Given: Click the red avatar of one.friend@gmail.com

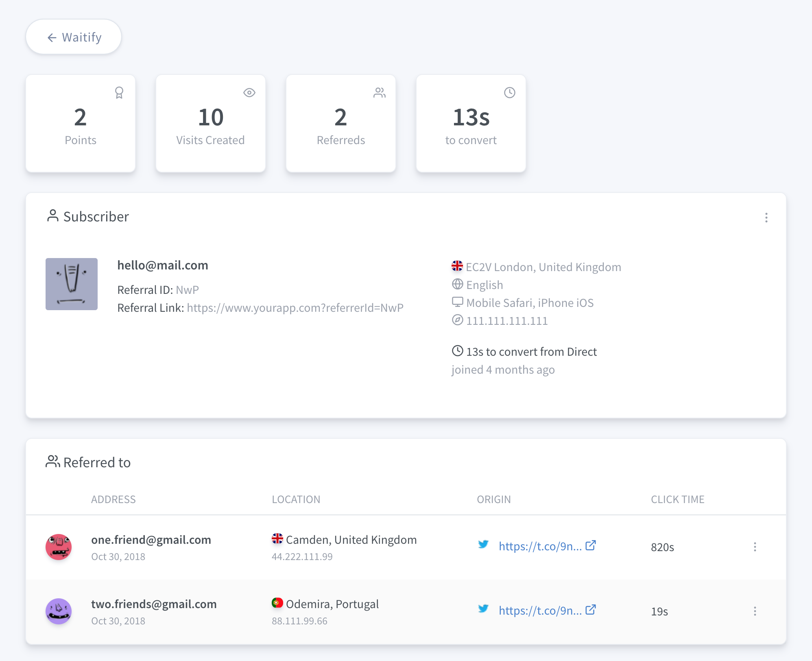Looking at the screenshot, I should (59, 547).
